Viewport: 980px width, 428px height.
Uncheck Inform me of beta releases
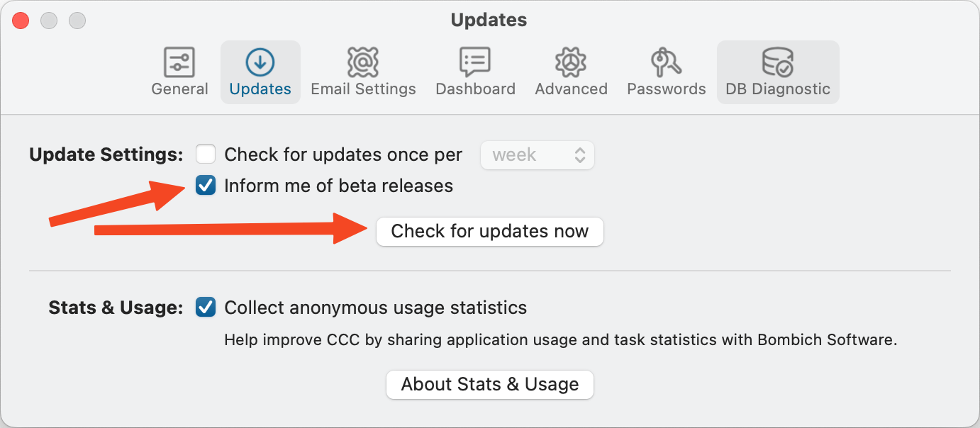tap(206, 186)
